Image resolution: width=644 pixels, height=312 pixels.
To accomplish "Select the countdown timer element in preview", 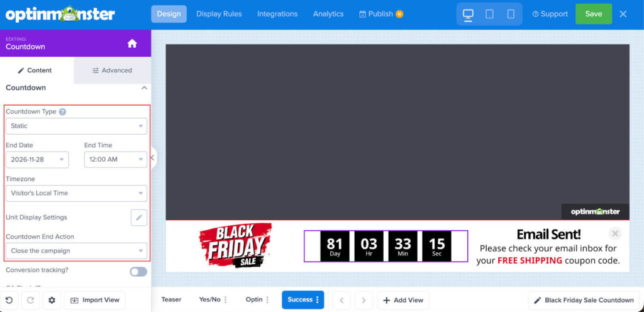I will [386, 246].
